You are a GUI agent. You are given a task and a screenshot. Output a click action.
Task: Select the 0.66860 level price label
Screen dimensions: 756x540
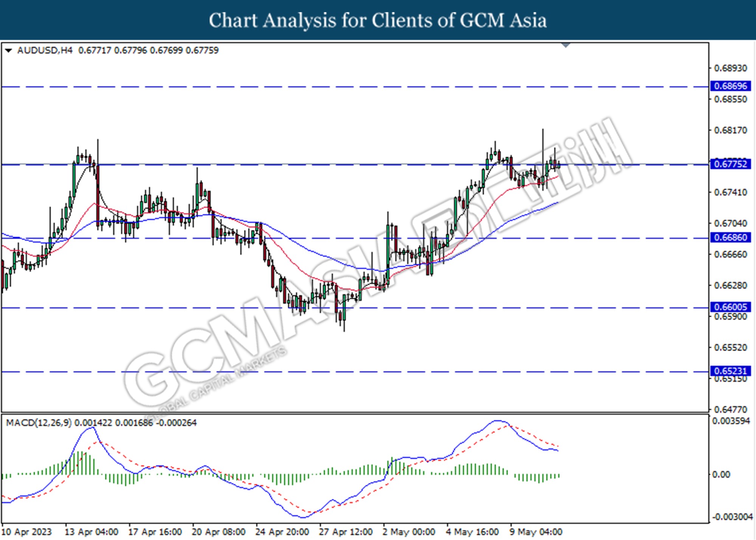730,237
